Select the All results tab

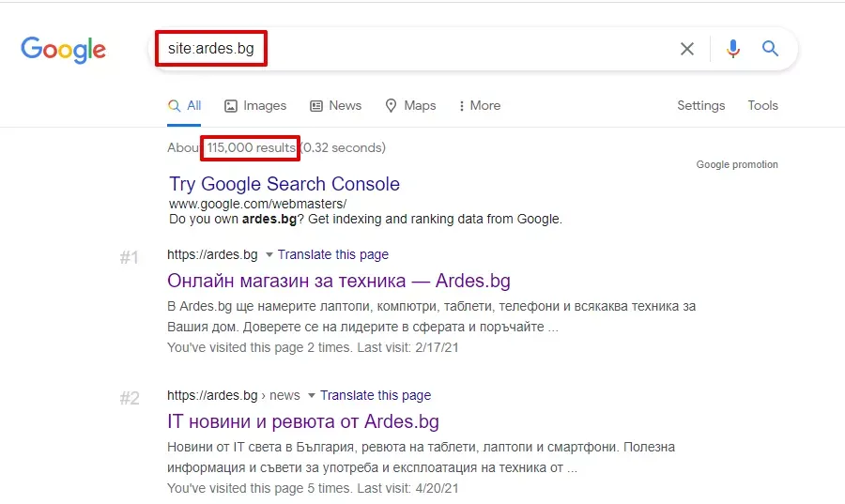(x=184, y=105)
